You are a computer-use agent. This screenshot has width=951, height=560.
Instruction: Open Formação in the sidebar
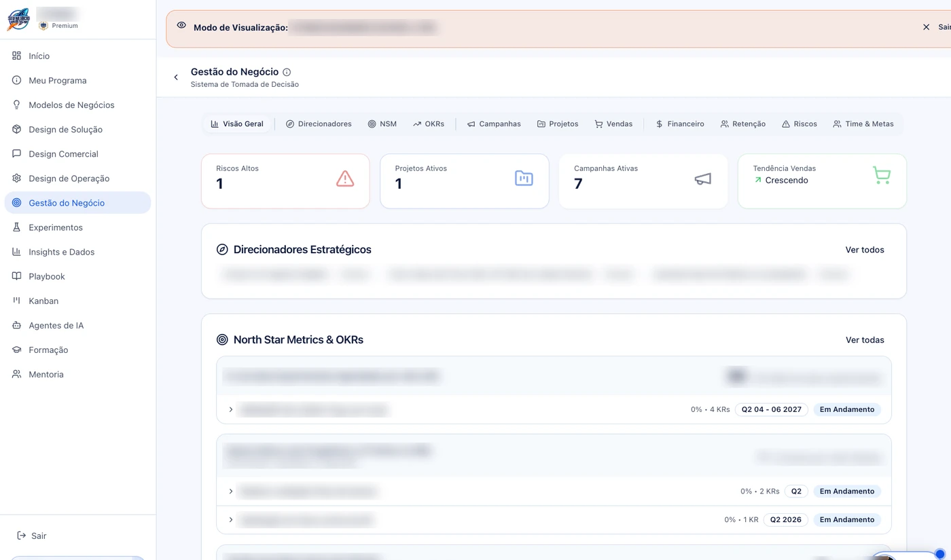pyautogui.click(x=77, y=350)
